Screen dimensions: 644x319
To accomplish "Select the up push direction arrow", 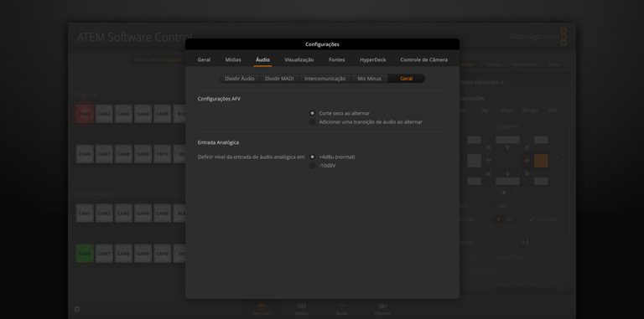I will point(507,147).
